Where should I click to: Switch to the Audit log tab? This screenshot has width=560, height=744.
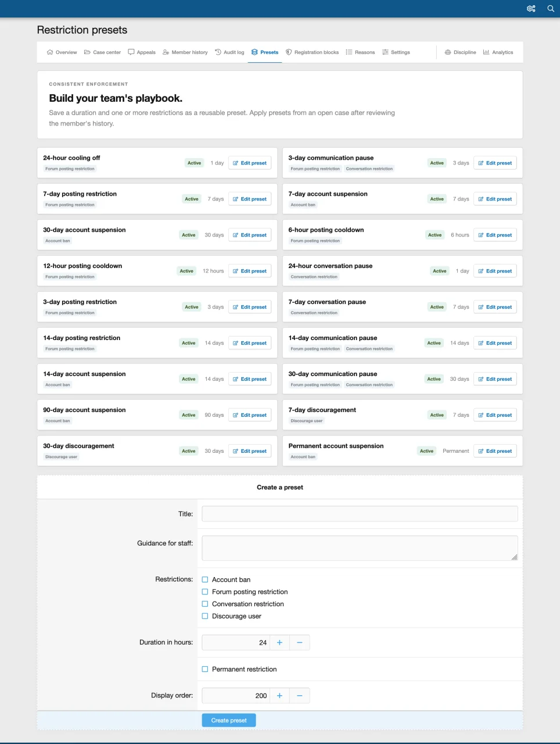tap(229, 52)
